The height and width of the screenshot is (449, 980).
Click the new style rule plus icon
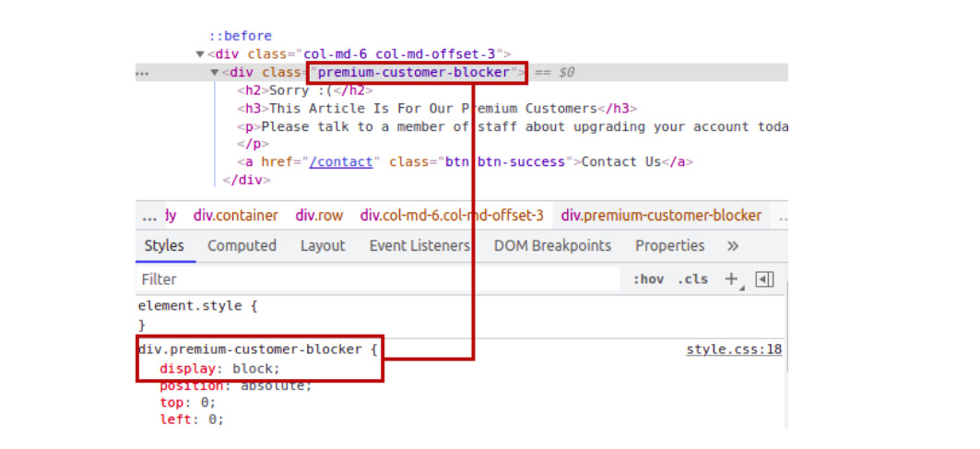(x=731, y=279)
